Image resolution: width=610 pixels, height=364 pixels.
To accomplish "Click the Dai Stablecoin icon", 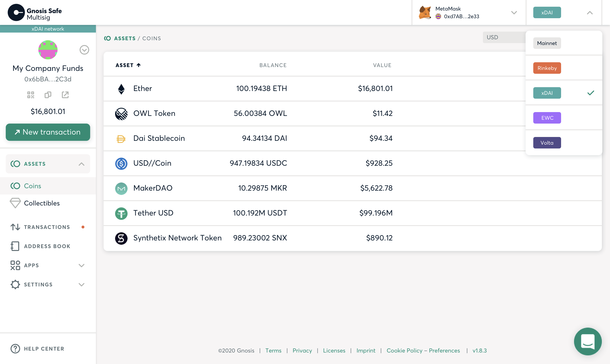I will tap(121, 139).
